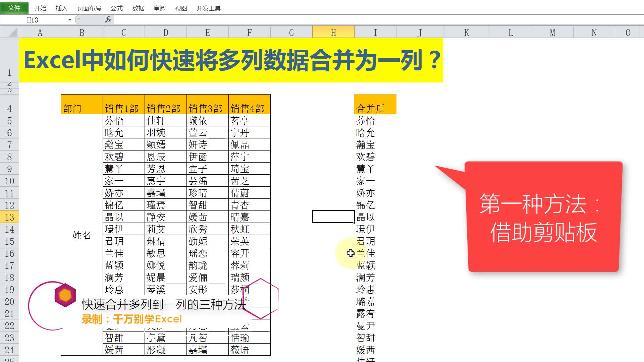The height and width of the screenshot is (362, 644).
Task: Open the 视图 ribbon tab
Action: (181, 8)
